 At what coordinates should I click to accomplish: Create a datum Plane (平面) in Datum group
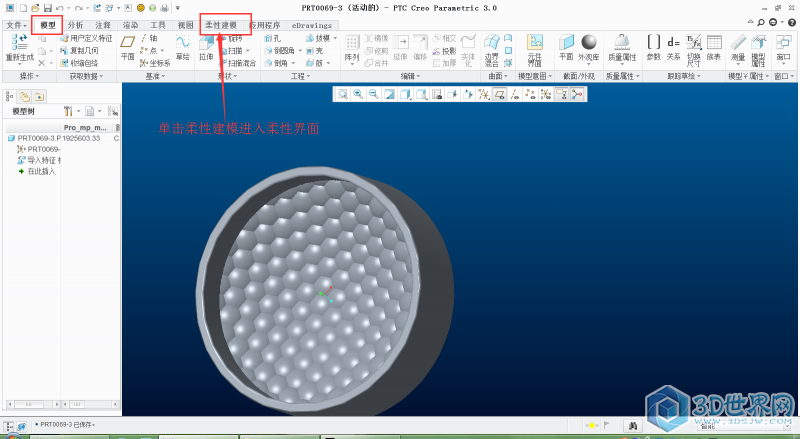click(128, 47)
